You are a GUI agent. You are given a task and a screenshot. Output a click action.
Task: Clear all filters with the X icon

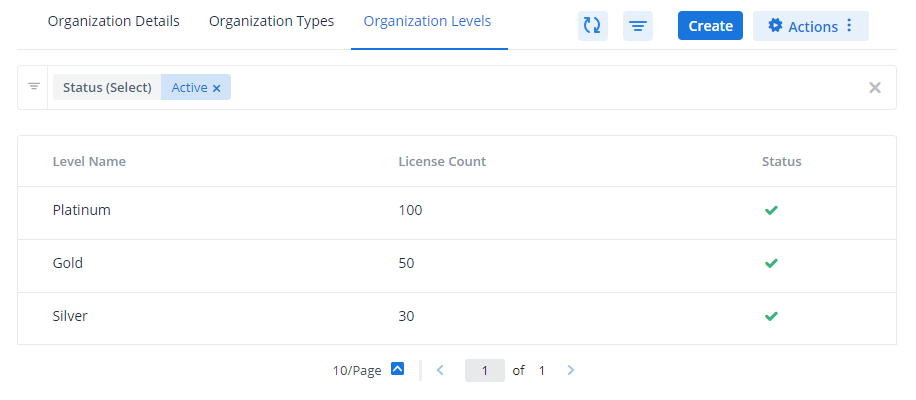[875, 88]
